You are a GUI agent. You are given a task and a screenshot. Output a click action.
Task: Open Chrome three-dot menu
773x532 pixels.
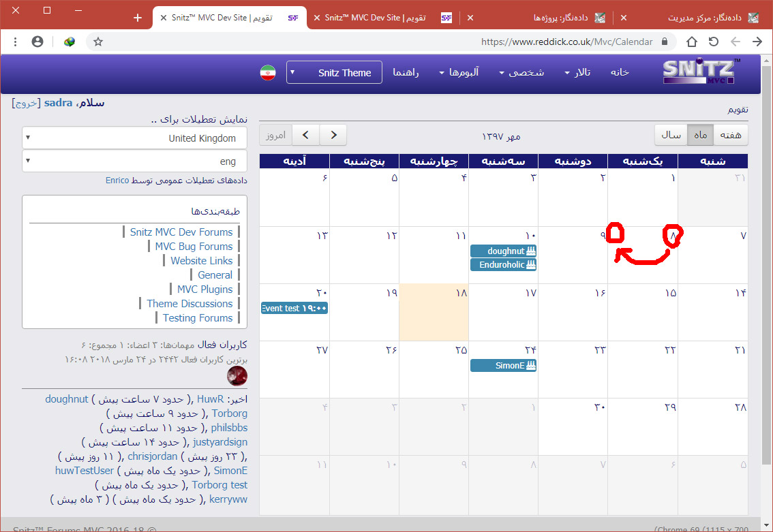15,42
